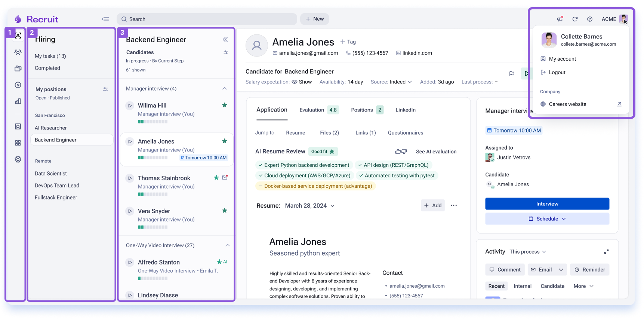Screen dimensions: 644x321
Task: Click play icon beside Willma Hill
Action: [x=130, y=106]
